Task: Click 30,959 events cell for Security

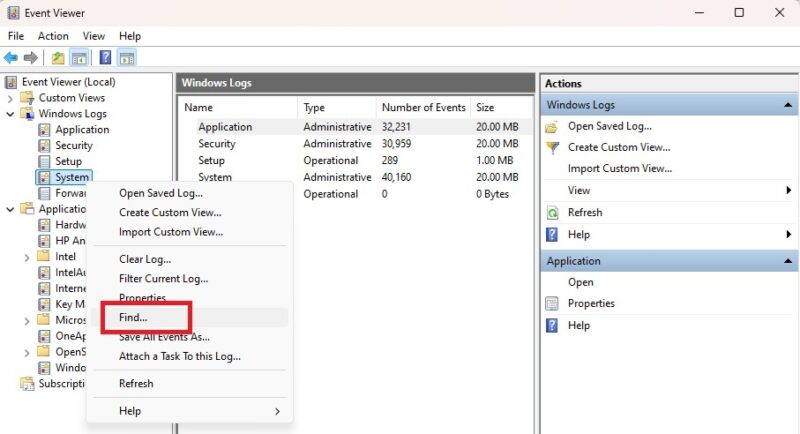Action: point(396,144)
